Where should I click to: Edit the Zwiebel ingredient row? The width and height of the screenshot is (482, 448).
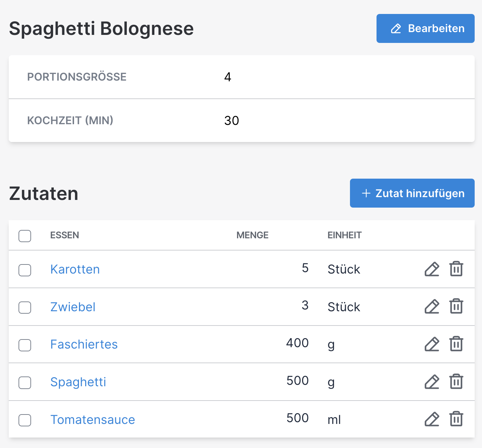coord(432,307)
